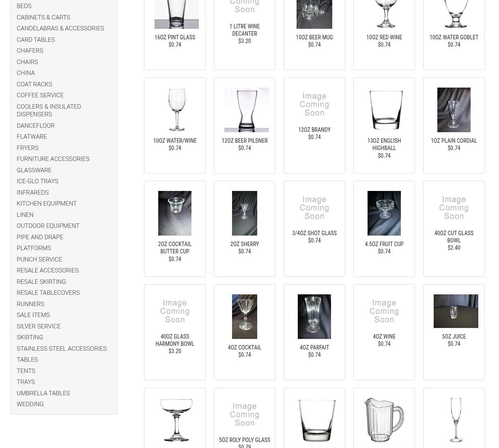
Task: Open the plastic pitcher product photo
Action: pos(384,420)
